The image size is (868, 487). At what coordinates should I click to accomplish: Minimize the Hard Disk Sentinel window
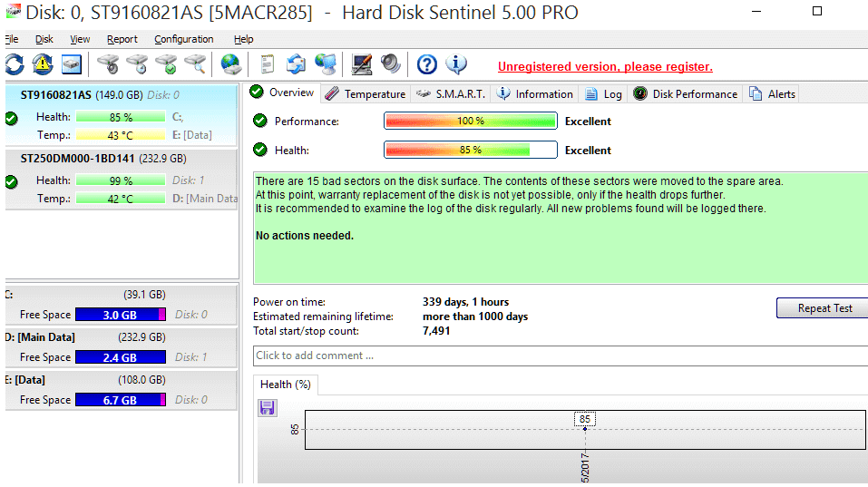(756, 11)
